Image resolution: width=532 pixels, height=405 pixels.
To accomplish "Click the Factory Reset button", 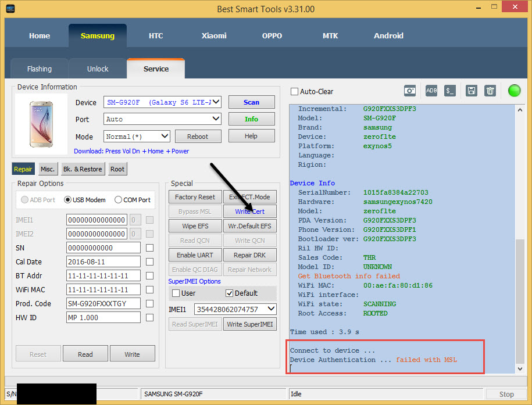I will [x=195, y=197].
